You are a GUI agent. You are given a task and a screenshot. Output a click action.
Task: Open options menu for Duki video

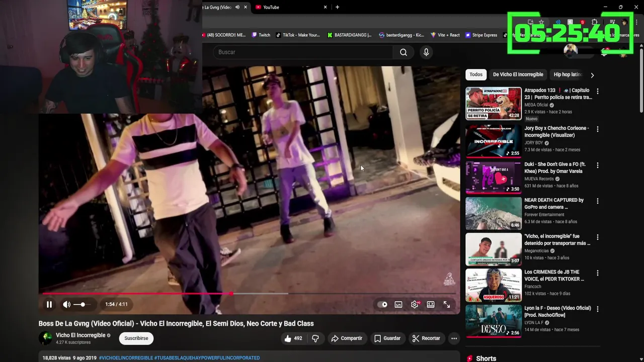tap(597, 165)
